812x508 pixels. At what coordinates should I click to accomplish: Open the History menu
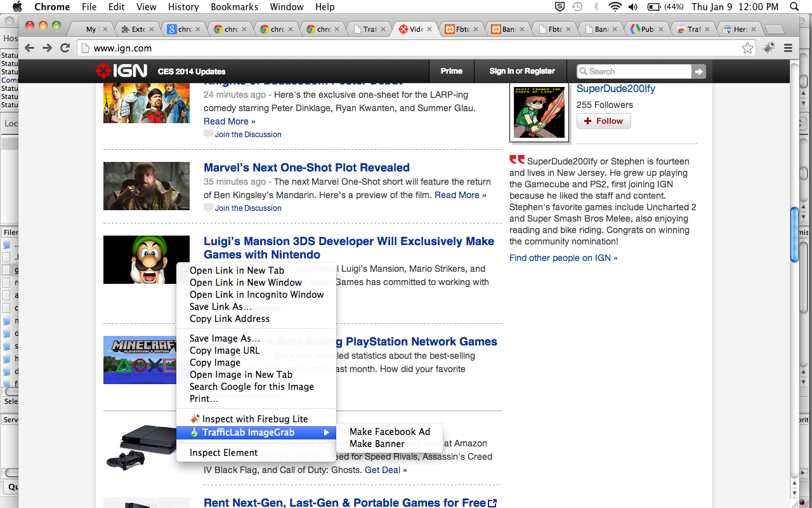pos(183,7)
